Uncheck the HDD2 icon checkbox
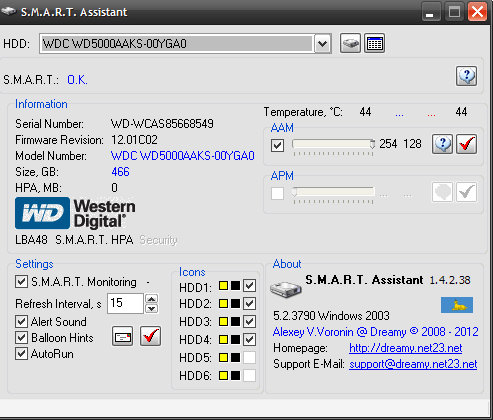493x420 pixels. click(x=249, y=304)
